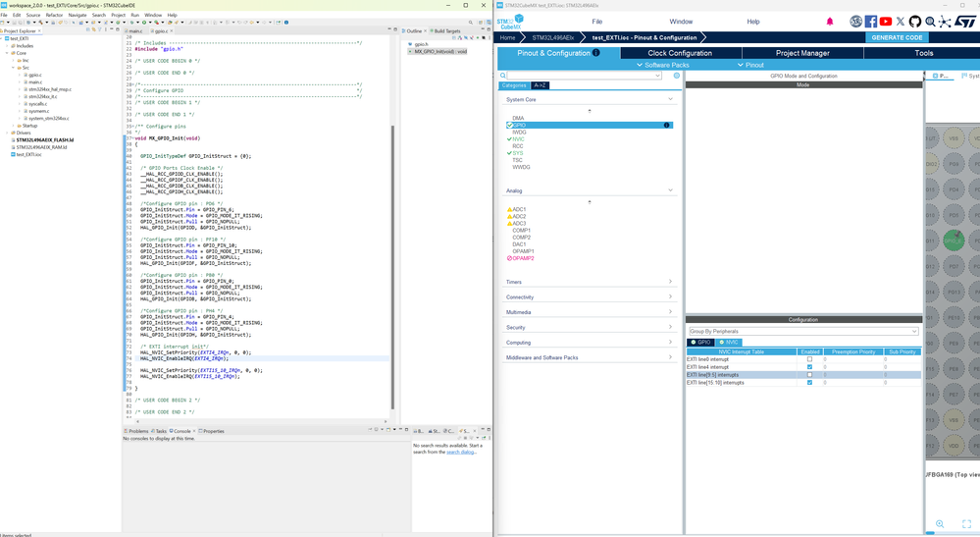Open the Pinout dropdown menu
The height and width of the screenshot is (537, 980).
750,65
